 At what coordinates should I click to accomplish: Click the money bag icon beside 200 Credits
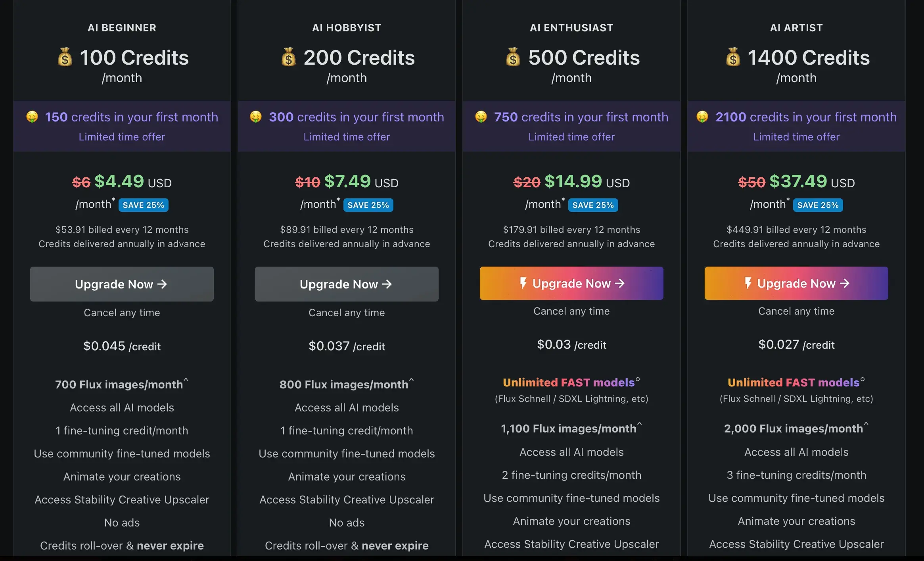289,58
